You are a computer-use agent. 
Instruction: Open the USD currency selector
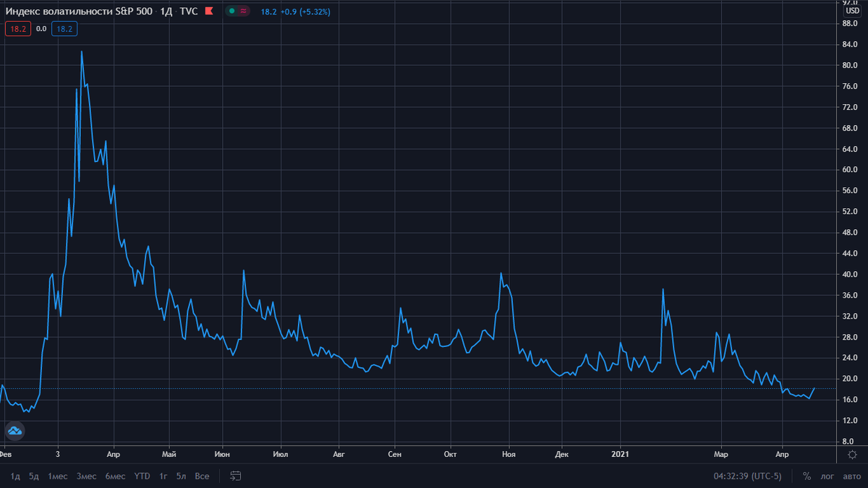coord(852,11)
